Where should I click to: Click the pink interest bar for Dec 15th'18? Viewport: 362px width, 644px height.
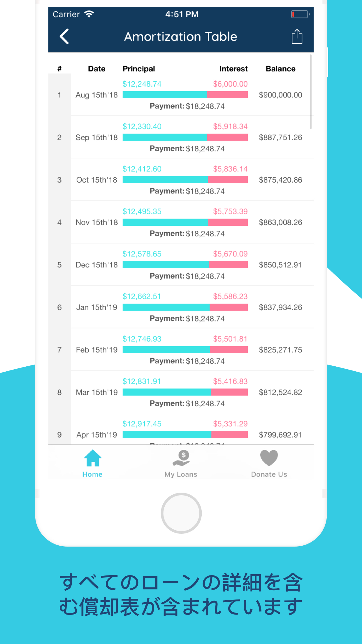(x=228, y=265)
